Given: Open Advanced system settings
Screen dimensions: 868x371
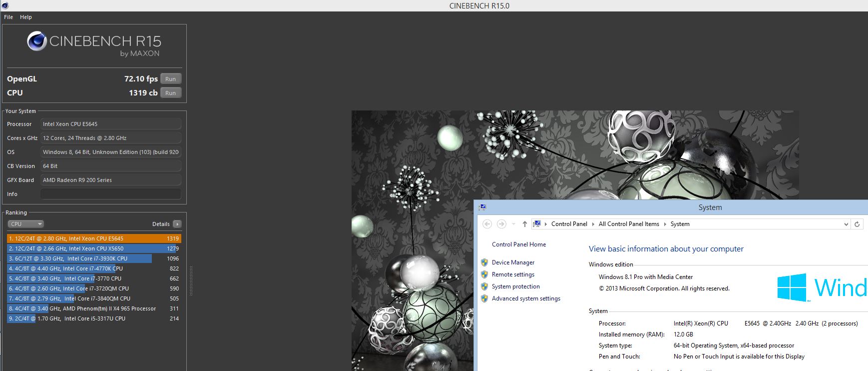Looking at the screenshot, I should 526,298.
